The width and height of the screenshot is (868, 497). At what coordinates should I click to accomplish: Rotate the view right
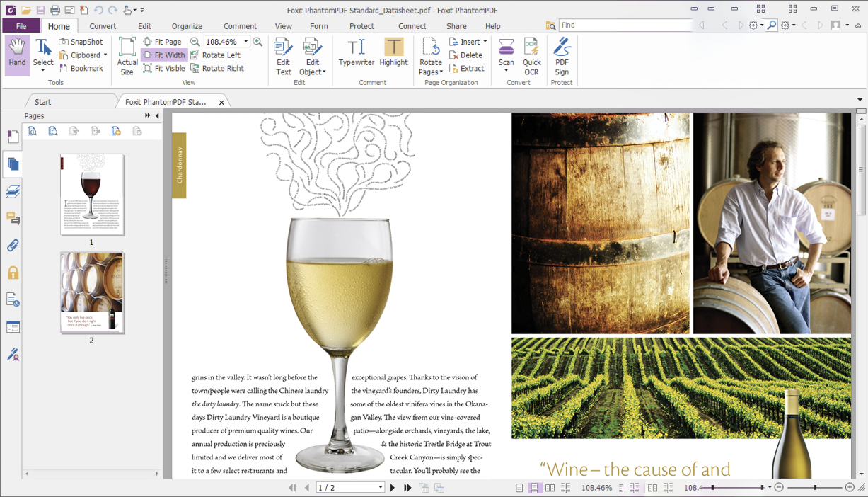[217, 69]
